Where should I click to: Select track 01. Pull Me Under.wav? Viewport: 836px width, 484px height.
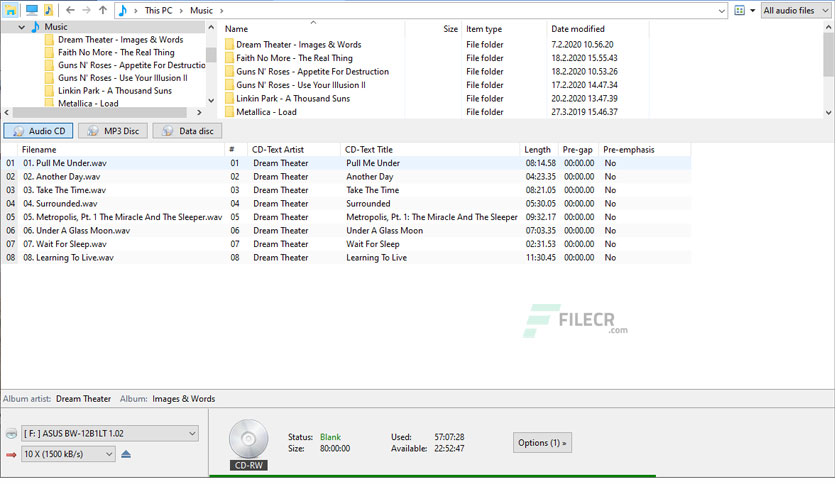(x=65, y=163)
